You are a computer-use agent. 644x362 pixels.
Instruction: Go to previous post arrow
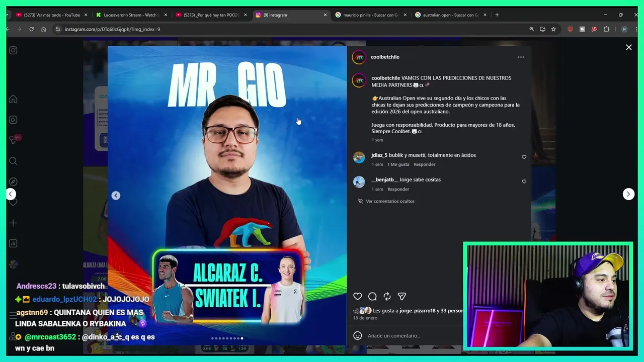pyautogui.click(x=11, y=194)
